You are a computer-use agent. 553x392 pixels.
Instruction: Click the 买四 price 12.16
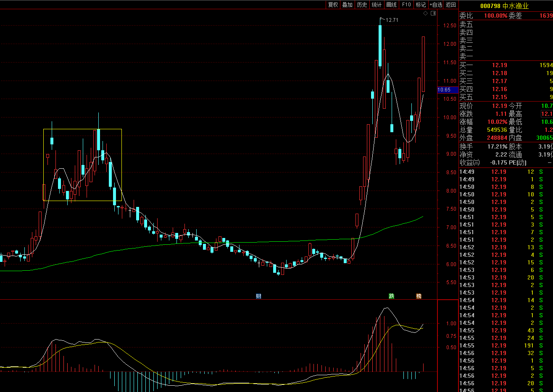tap(500, 89)
